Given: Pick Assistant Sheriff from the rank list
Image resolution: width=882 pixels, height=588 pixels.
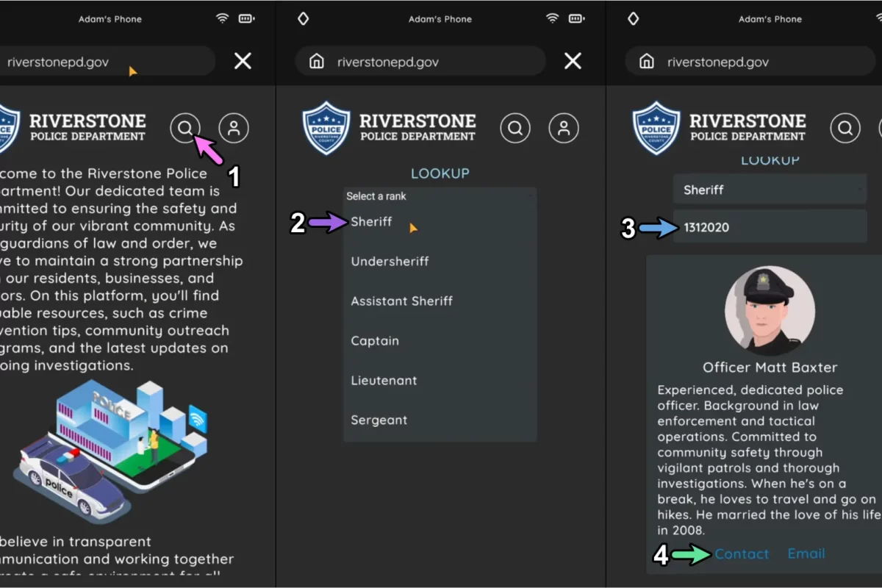Looking at the screenshot, I should (402, 301).
